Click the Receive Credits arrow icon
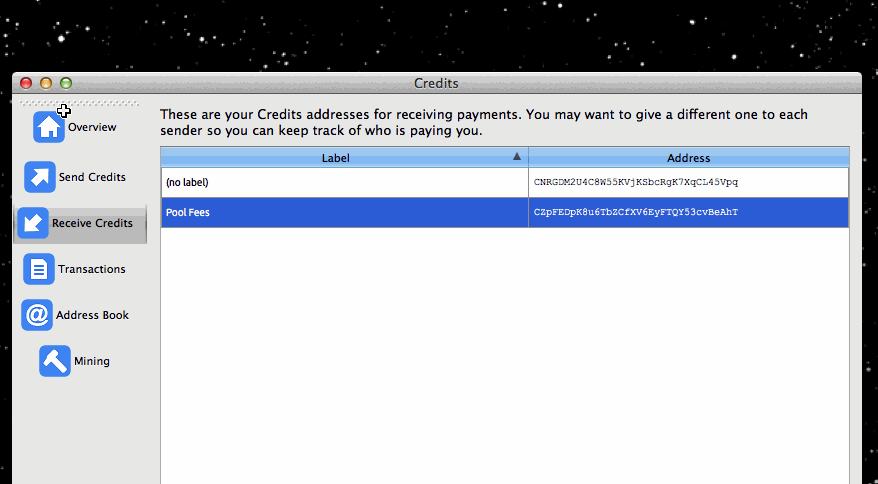The height and width of the screenshot is (484, 878). (x=33, y=223)
